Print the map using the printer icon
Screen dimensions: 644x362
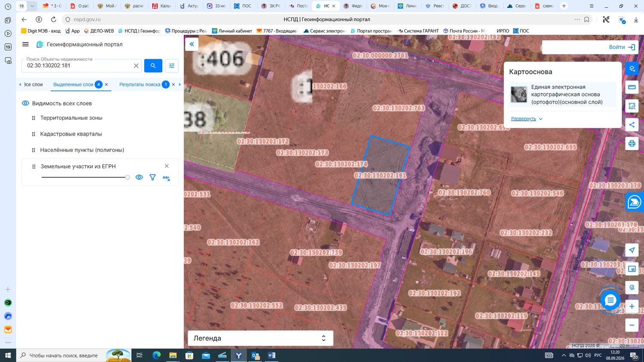(x=632, y=144)
